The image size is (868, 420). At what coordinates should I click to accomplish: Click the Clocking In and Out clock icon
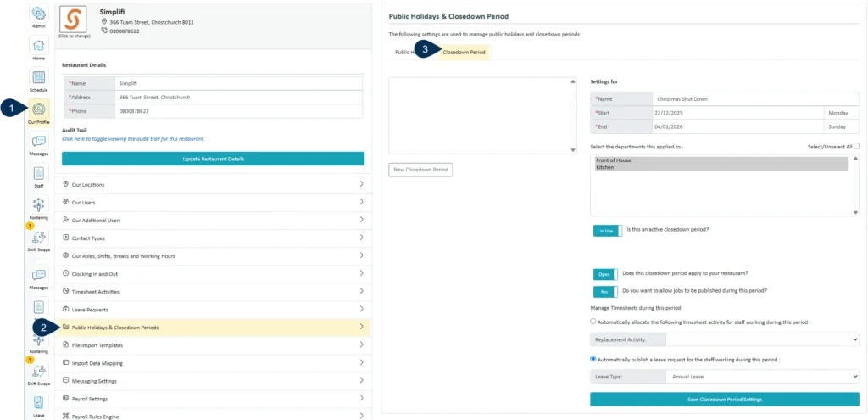coord(66,273)
